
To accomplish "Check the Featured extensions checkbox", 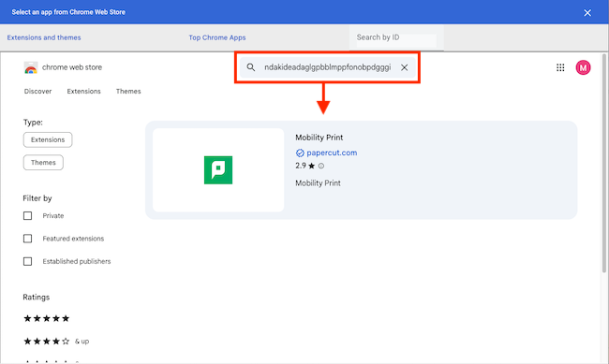I will coord(27,239).
